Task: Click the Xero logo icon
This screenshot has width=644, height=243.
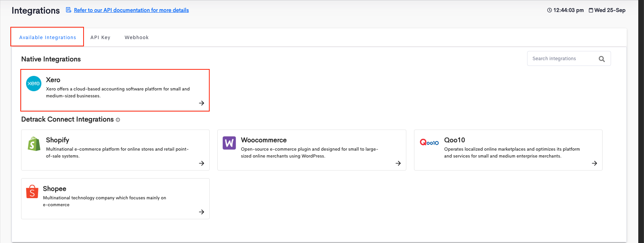Action: [34, 84]
